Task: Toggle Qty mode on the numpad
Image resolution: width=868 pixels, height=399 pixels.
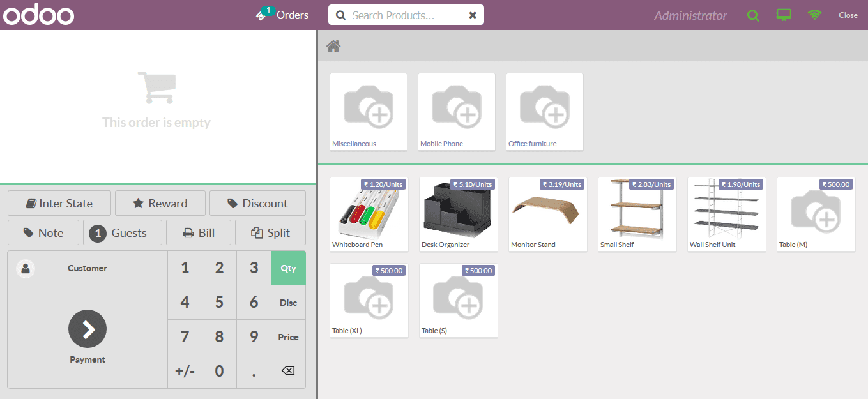Action: (x=288, y=267)
